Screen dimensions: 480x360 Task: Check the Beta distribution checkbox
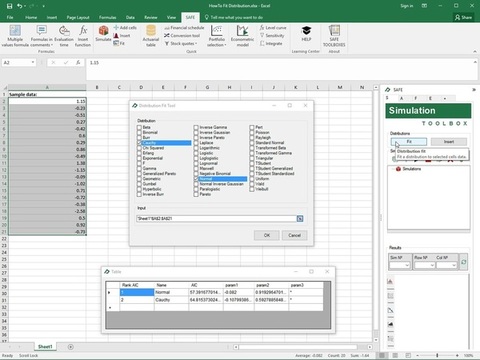click(x=139, y=127)
